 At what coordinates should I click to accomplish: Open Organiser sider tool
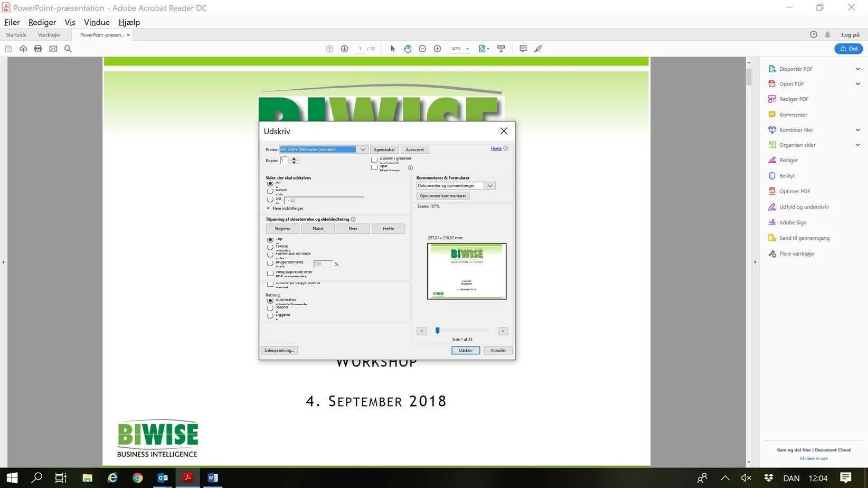(797, 145)
